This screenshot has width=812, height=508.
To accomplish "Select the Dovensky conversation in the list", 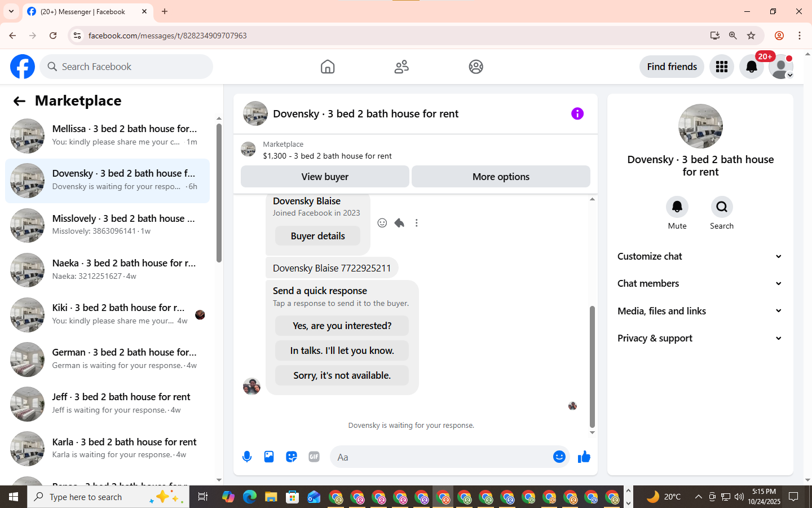I will (x=107, y=181).
